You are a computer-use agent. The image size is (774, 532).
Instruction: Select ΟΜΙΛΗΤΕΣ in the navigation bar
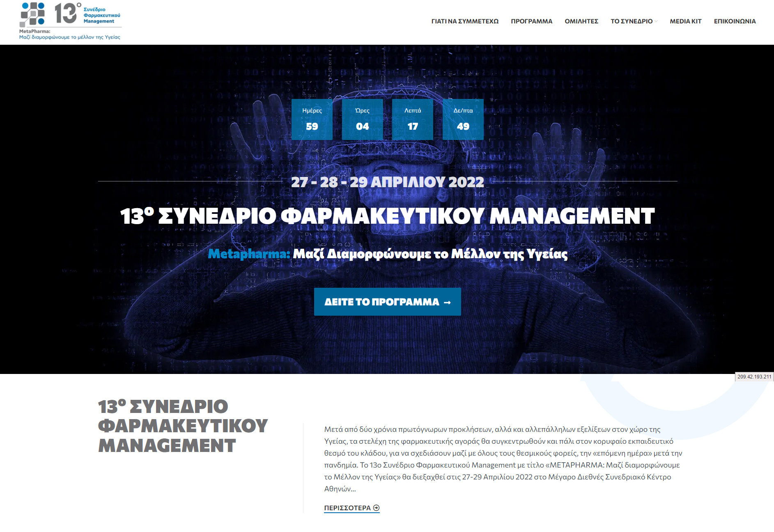click(581, 21)
